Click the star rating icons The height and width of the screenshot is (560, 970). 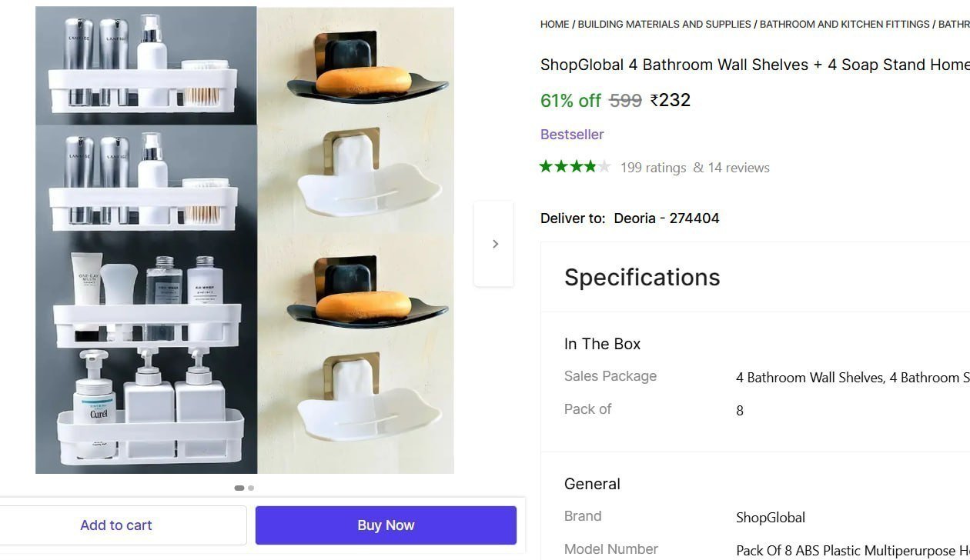pos(575,167)
